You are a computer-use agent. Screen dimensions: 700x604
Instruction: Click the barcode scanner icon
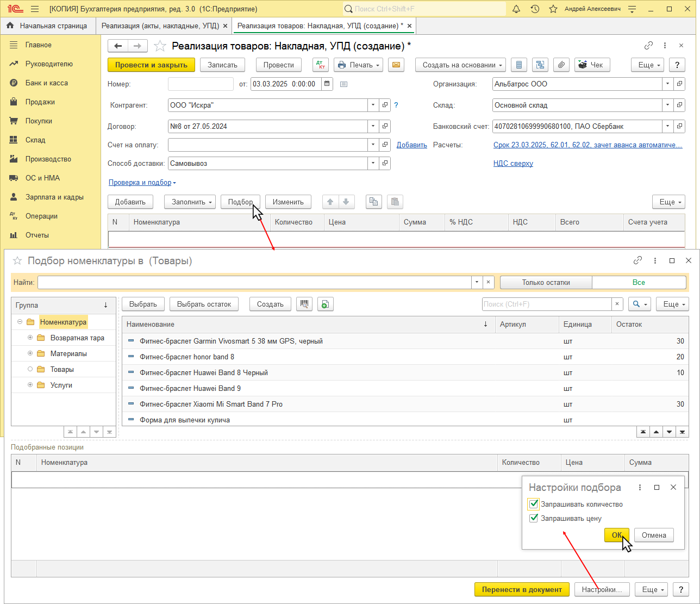pos(304,304)
